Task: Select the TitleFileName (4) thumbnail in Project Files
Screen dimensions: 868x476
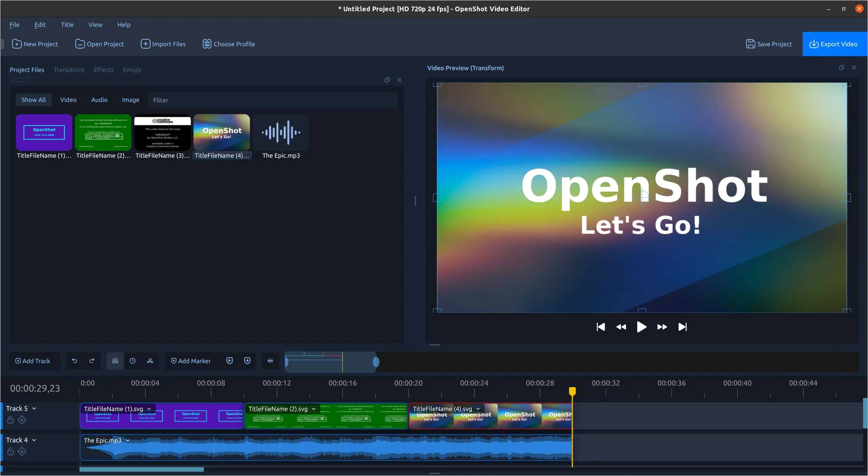Action: [222, 132]
